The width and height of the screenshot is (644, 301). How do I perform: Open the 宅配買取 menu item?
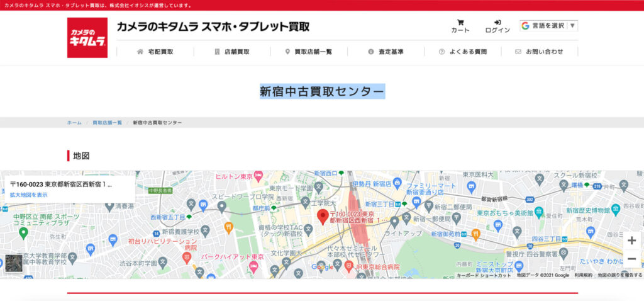[x=155, y=52]
